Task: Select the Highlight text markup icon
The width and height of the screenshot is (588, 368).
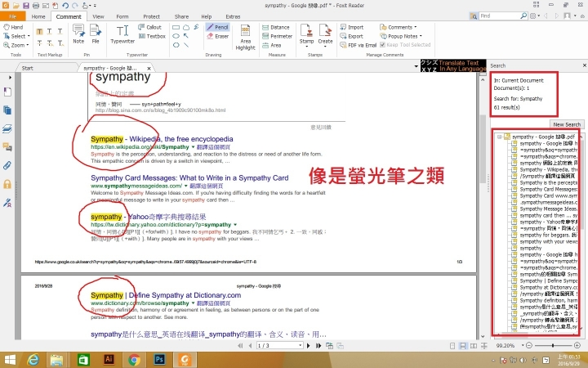Action: [39, 32]
